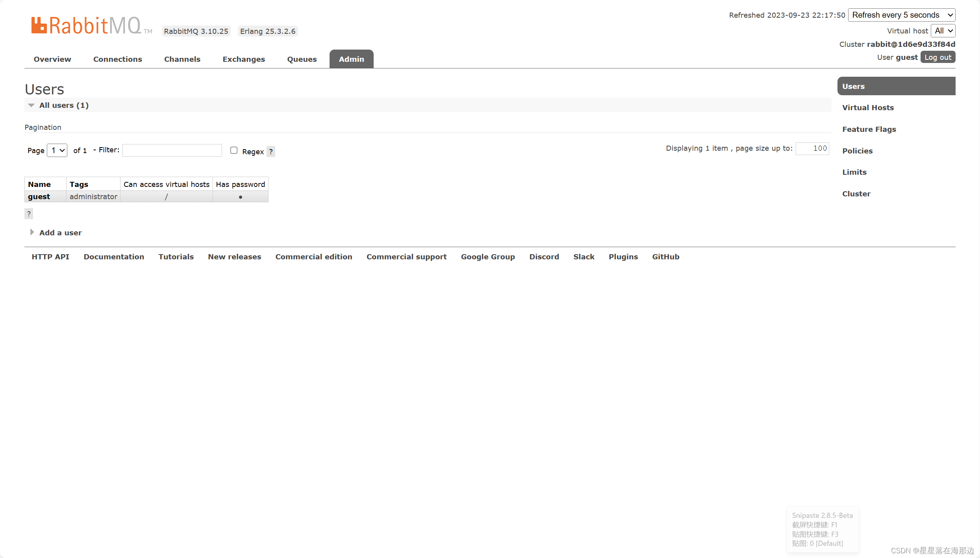The image size is (980, 558).
Task: Open the Discord link
Action: [544, 257]
